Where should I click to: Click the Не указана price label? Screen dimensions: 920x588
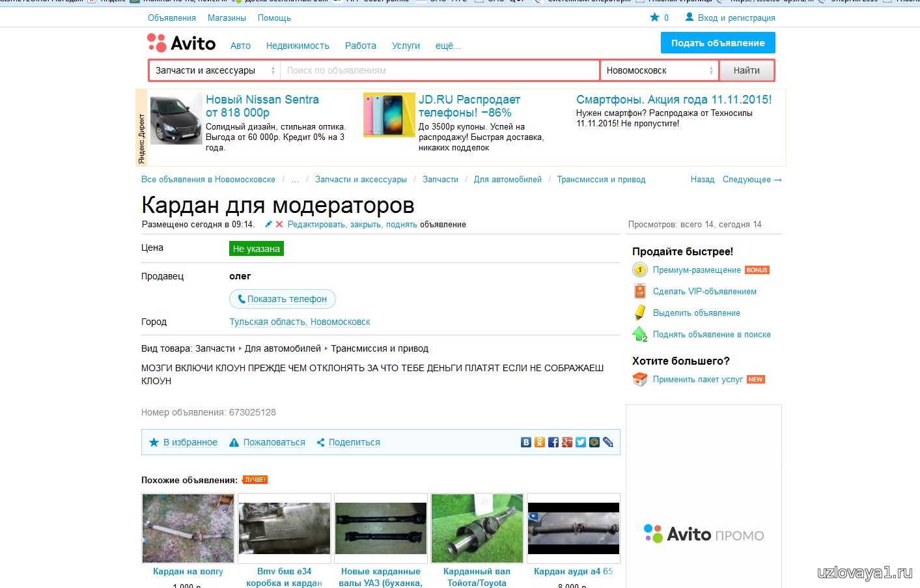[257, 249]
